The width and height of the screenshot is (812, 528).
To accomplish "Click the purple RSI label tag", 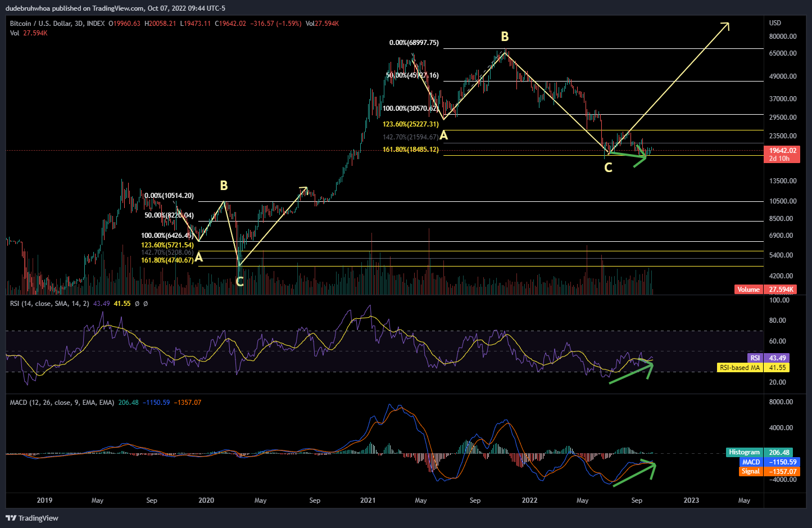I will point(755,358).
